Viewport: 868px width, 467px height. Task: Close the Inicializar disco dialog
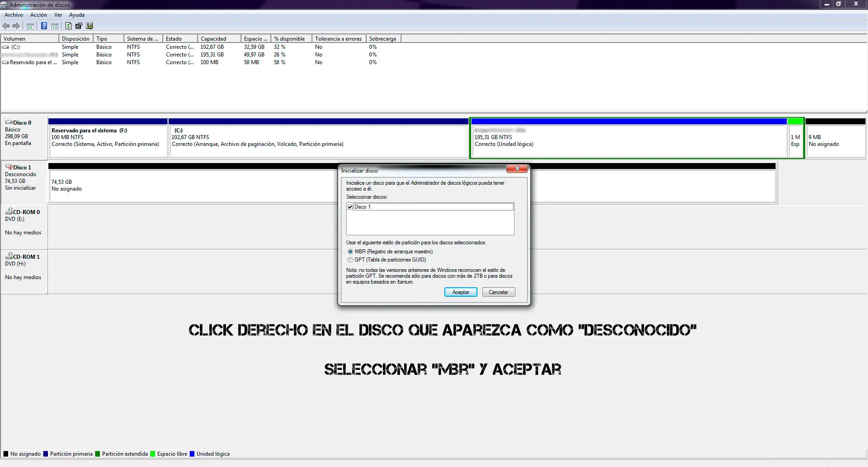(517, 168)
